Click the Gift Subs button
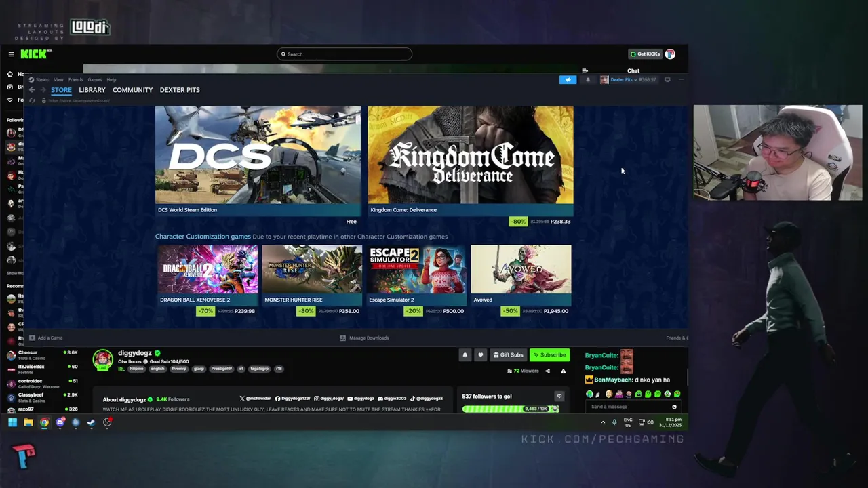The width and height of the screenshot is (868, 488). pyautogui.click(x=508, y=354)
